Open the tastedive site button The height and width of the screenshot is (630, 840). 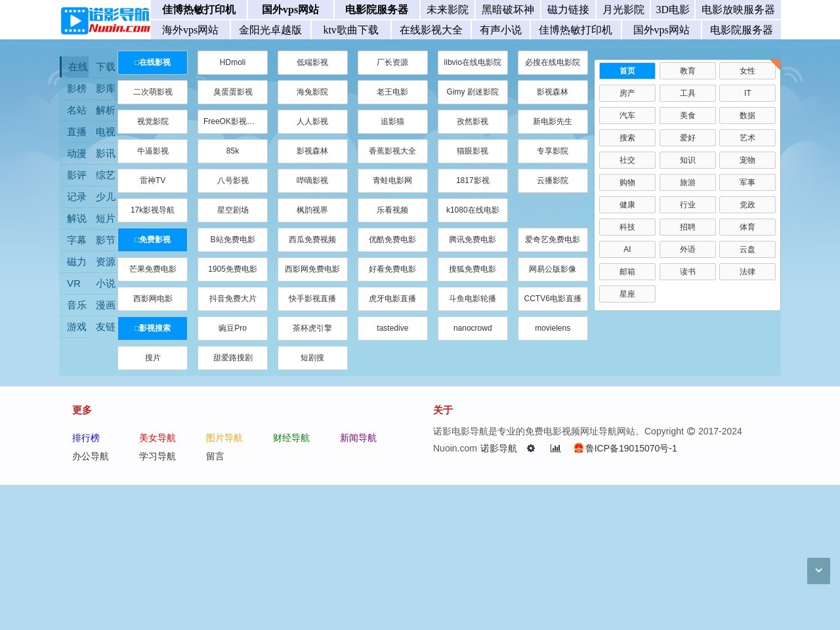392,328
